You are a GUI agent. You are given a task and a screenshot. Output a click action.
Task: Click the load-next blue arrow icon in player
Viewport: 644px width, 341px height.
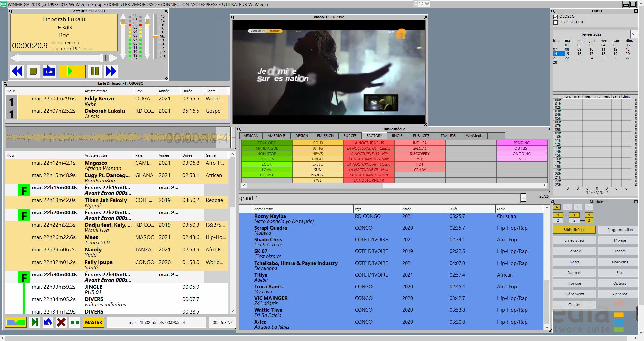point(49,71)
